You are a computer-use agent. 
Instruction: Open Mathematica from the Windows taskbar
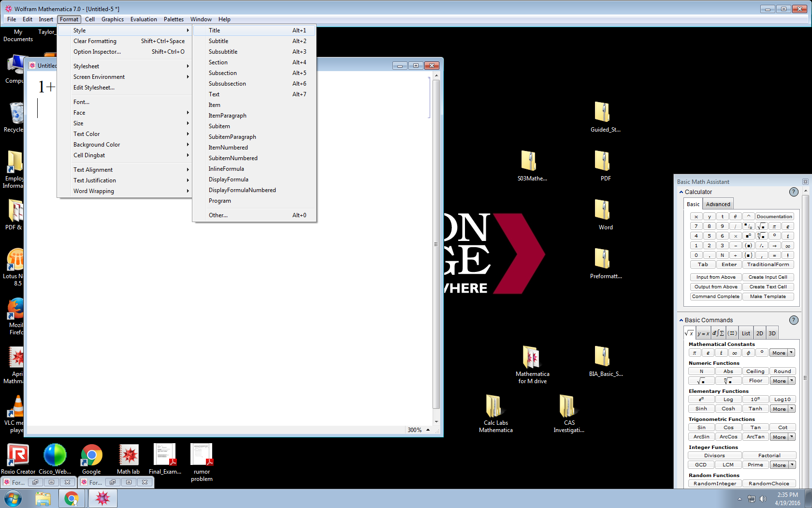(102, 498)
